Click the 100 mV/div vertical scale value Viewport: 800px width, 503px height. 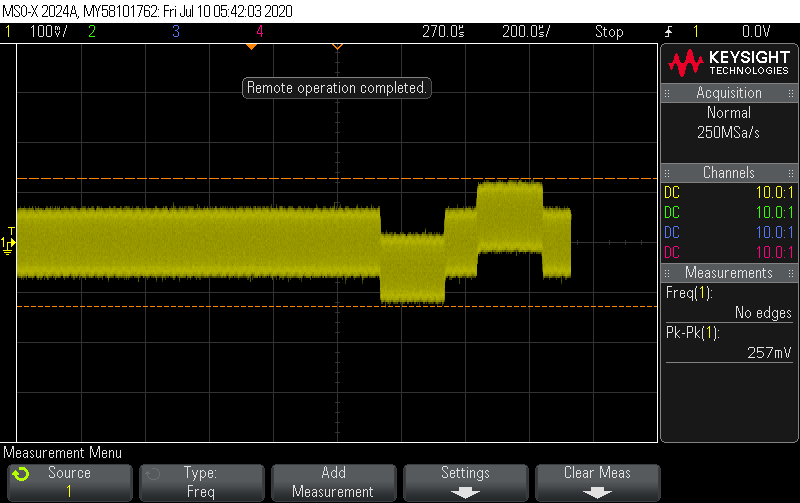pyautogui.click(x=48, y=32)
